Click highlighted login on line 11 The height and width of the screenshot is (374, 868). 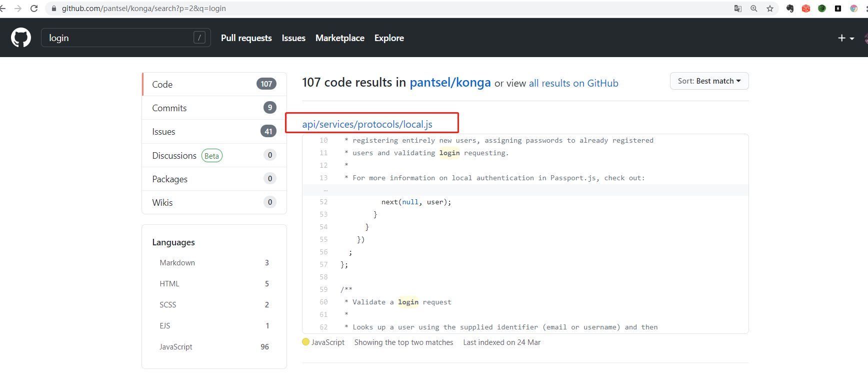(449, 153)
